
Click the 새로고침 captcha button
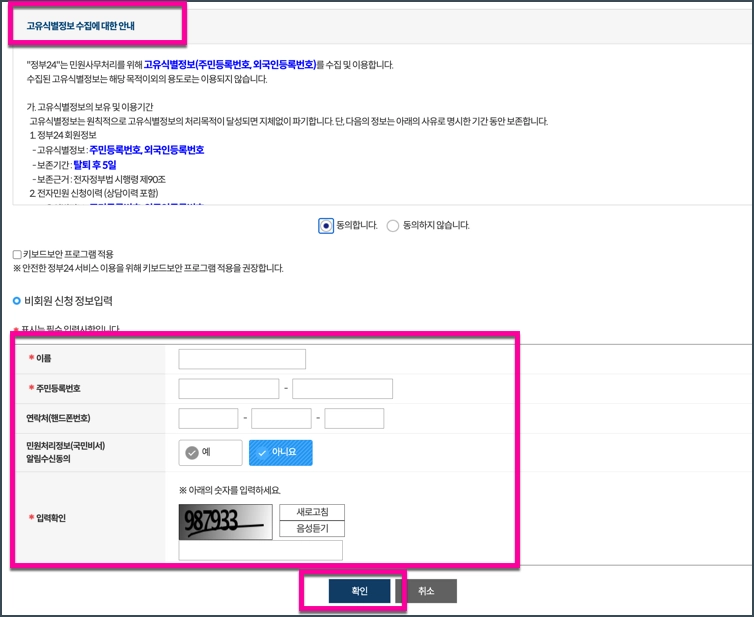pyautogui.click(x=312, y=512)
